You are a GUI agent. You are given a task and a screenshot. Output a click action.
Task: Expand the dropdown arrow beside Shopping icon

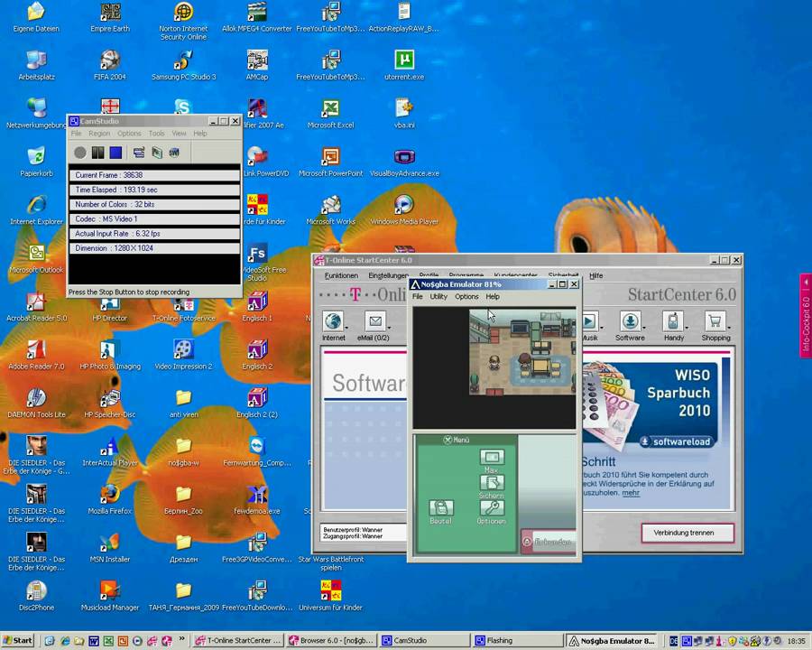click(729, 328)
